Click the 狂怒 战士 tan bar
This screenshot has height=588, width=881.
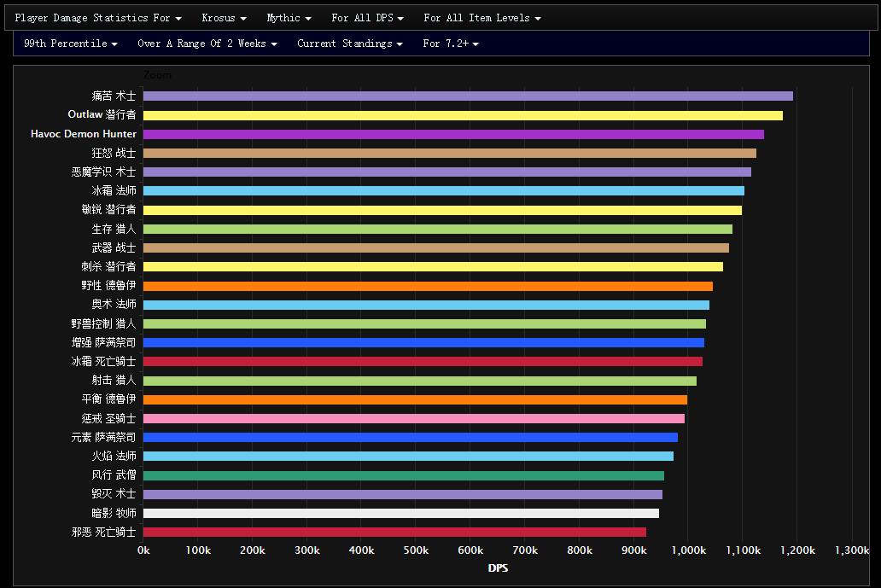click(x=450, y=153)
